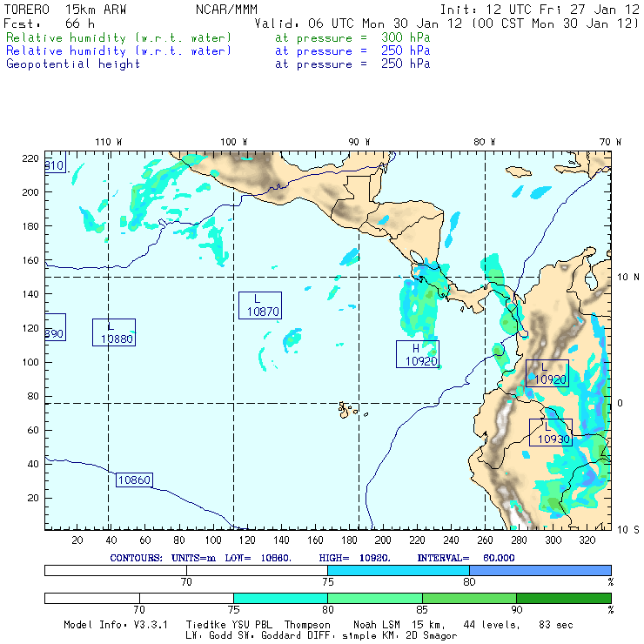Click the '85' label under the lower colorbar
644x644 pixels.
click(x=422, y=610)
